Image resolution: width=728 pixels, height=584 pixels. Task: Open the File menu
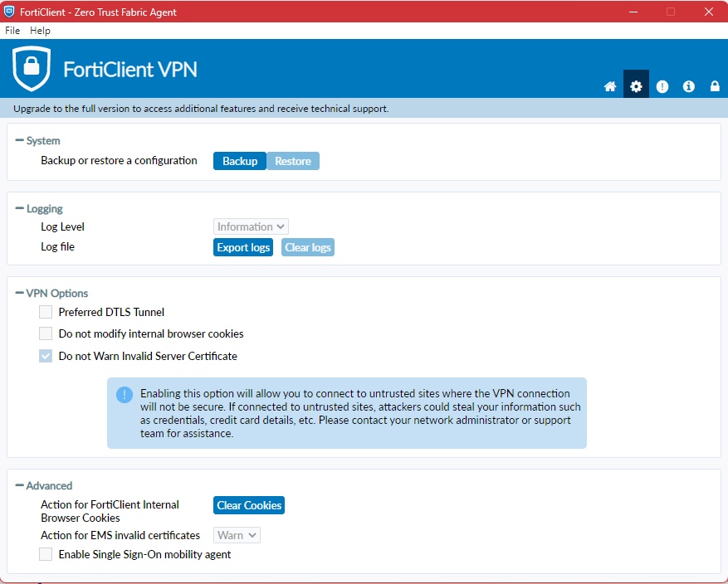pos(12,31)
